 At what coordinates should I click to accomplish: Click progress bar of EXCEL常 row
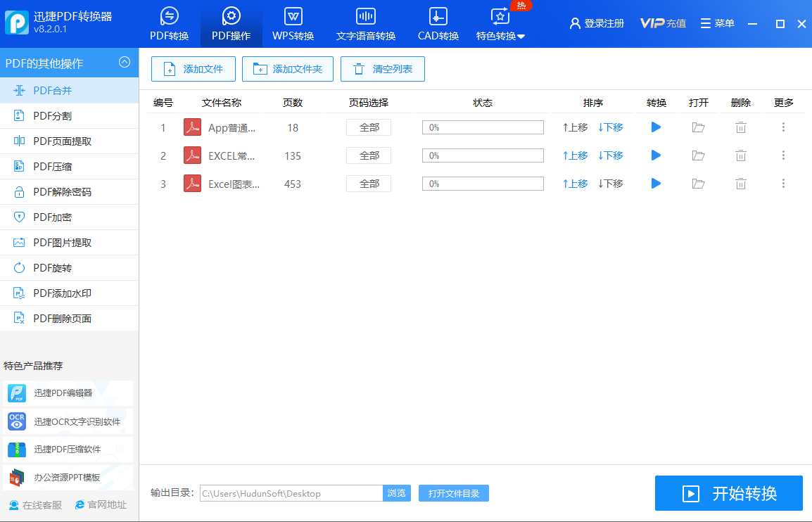click(x=483, y=155)
